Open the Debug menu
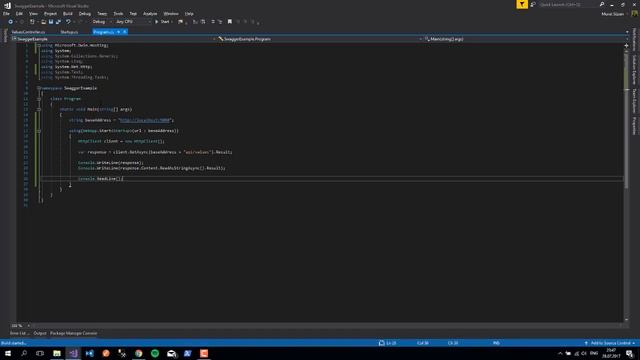 pos(84,13)
